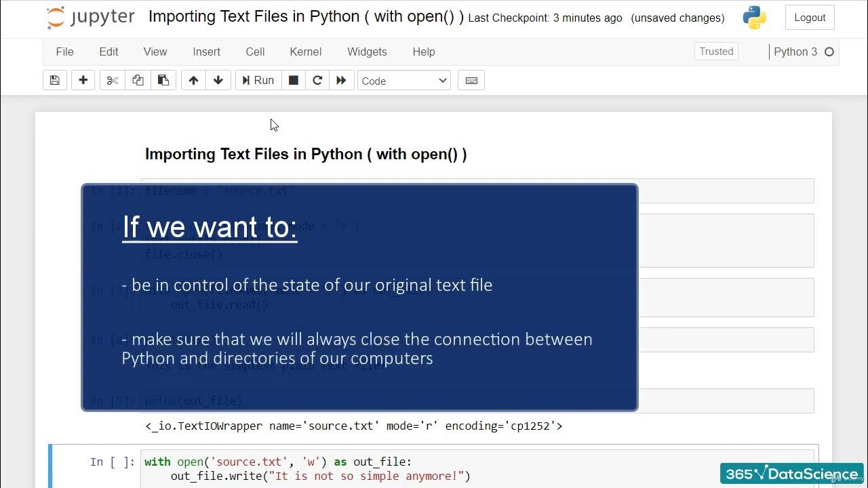Viewport: 868px width, 488px height.
Task: Move selected cell up arrow
Action: point(193,80)
